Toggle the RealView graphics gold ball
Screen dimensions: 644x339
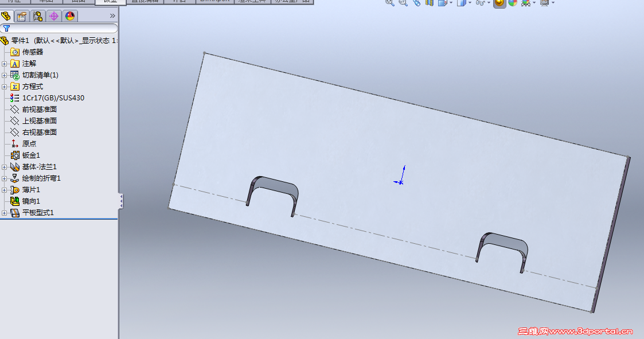(x=499, y=3)
